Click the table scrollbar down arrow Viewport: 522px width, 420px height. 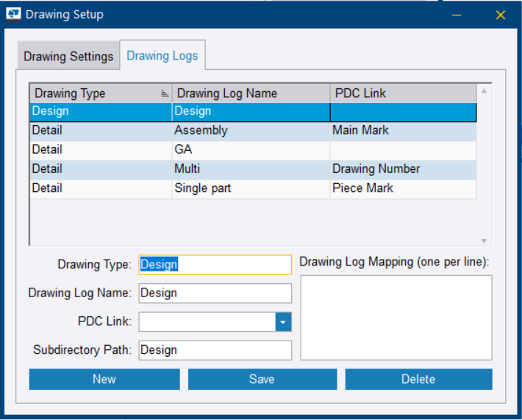(484, 241)
